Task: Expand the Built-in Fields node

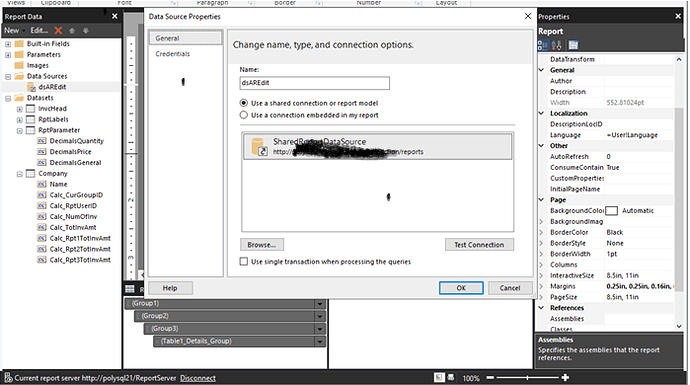Action: point(8,44)
